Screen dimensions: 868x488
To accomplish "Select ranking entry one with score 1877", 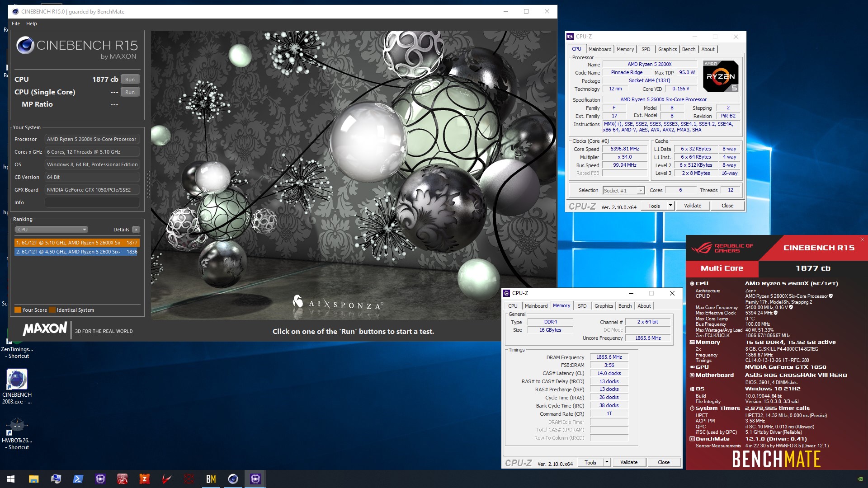I will pyautogui.click(x=77, y=243).
